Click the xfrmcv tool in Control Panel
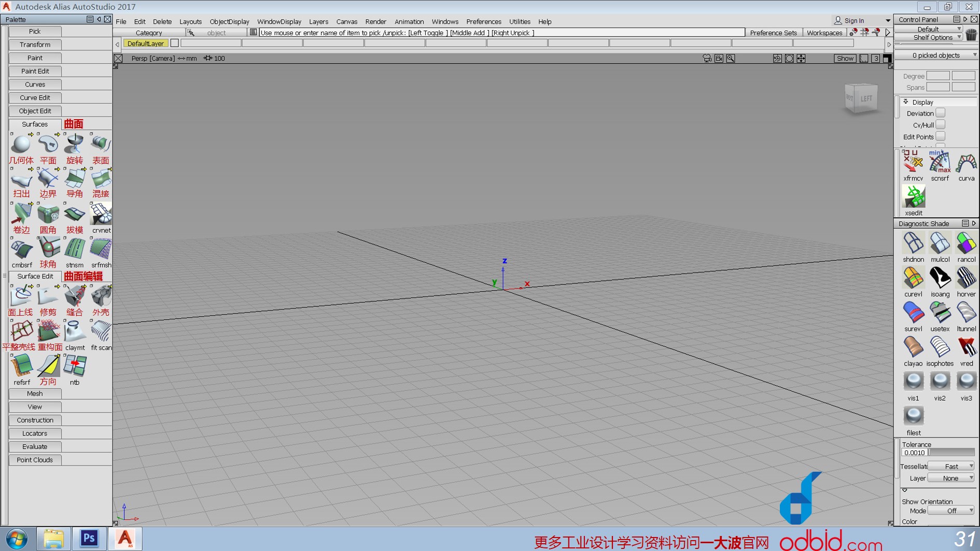 [913, 162]
